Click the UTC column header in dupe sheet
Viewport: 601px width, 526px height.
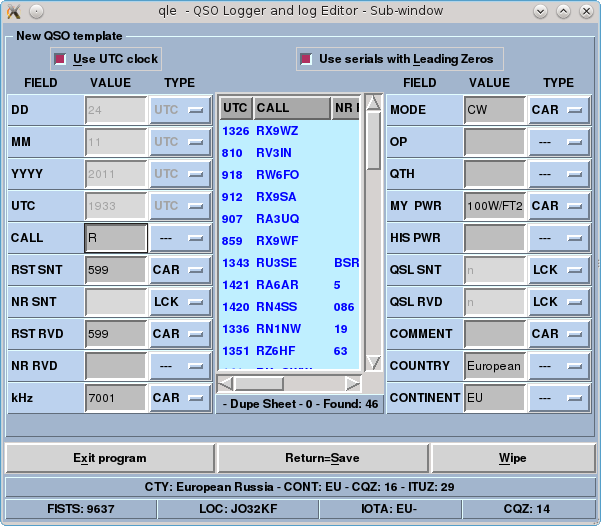(236, 108)
